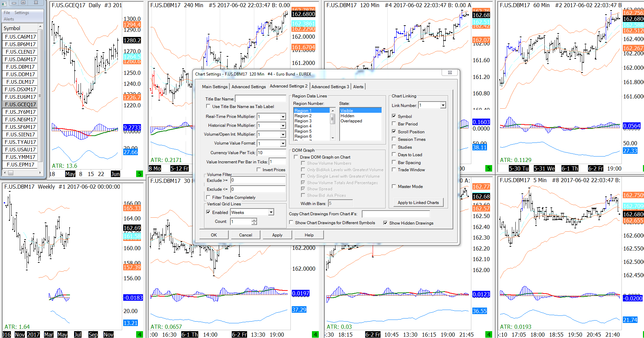
Task: Open Help for Chart Settings
Action: tap(309, 235)
